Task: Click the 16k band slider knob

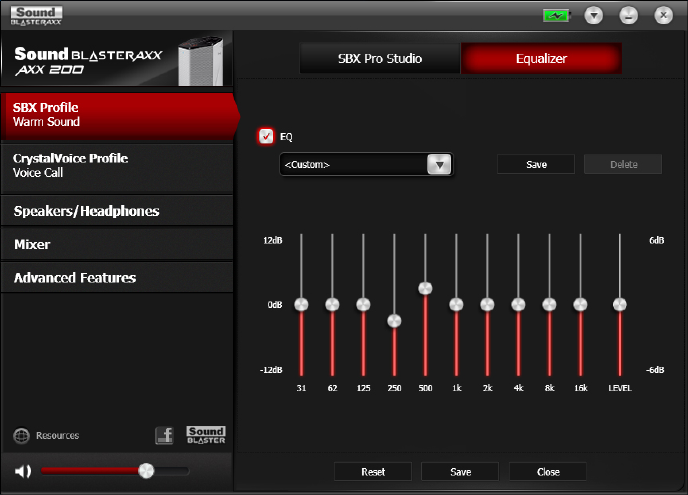Action: 580,305
